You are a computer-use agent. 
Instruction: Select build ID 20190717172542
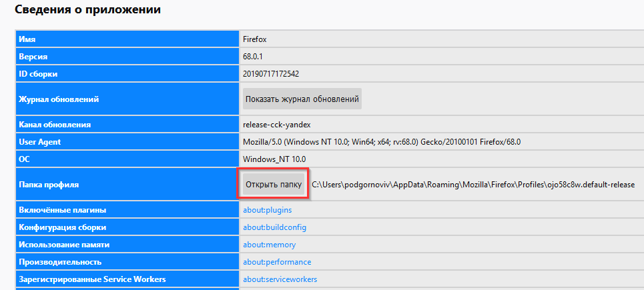pyautogui.click(x=271, y=74)
